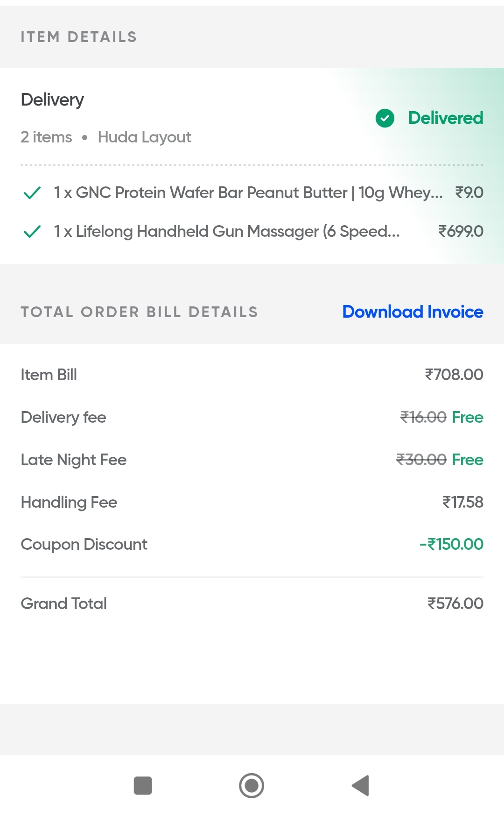
Task: Tap the Android home circle button
Action: (252, 785)
